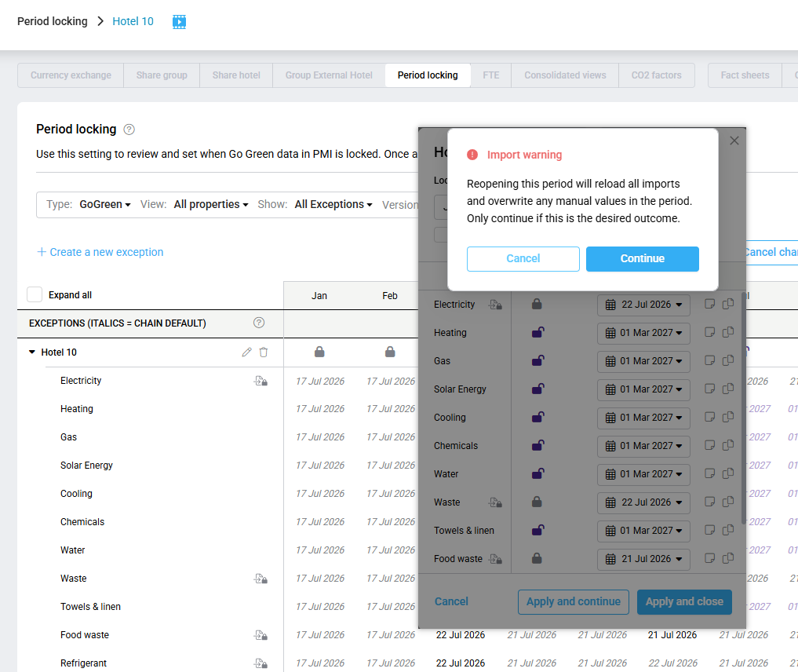
Task: Add a note for Heating in the dialog
Action: pos(709,332)
